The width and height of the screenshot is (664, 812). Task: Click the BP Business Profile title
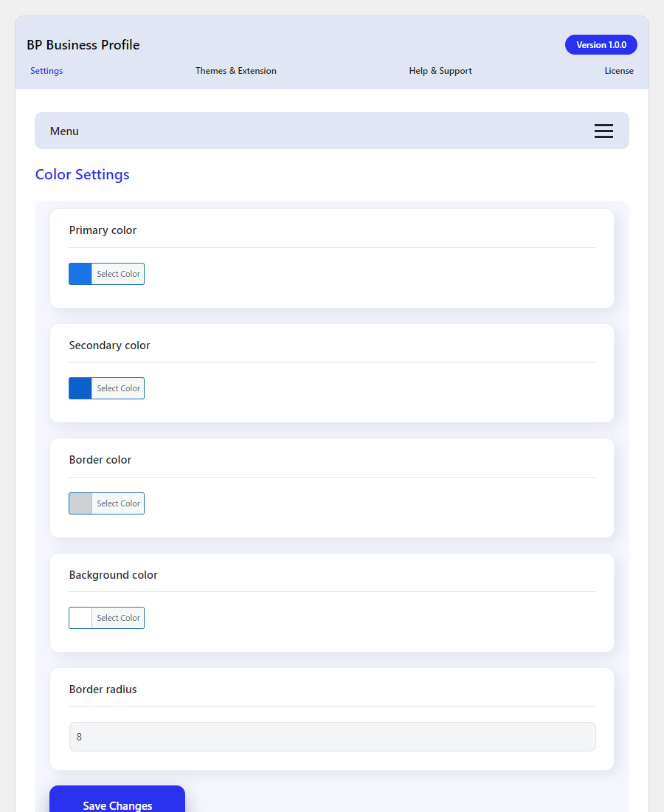pos(83,45)
